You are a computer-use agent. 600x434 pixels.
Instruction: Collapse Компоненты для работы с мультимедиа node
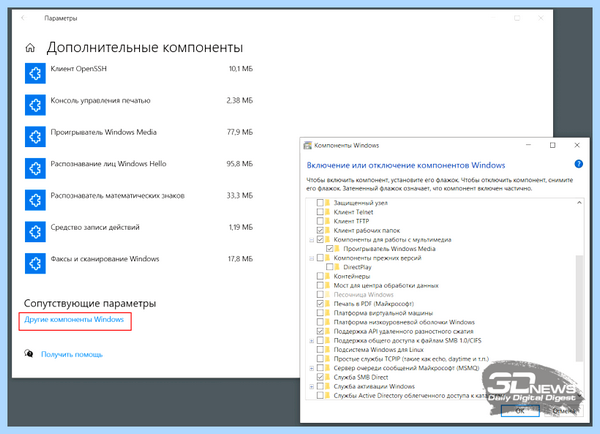coord(311,240)
